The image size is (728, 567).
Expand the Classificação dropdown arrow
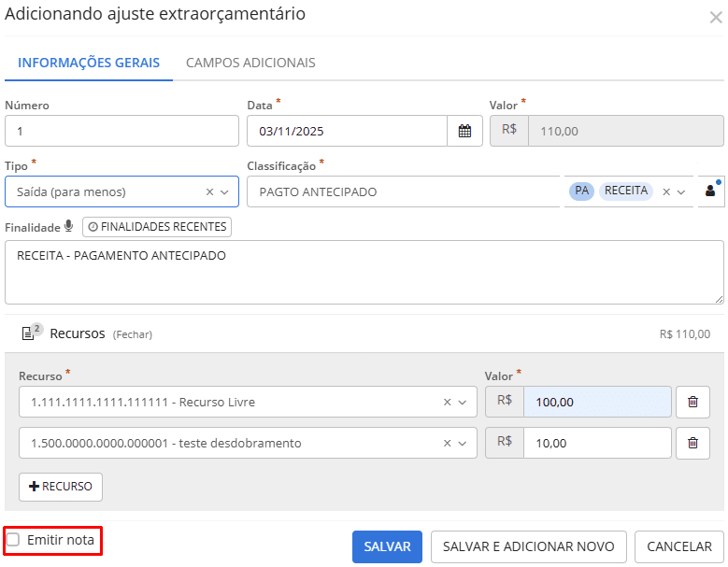[x=681, y=192]
